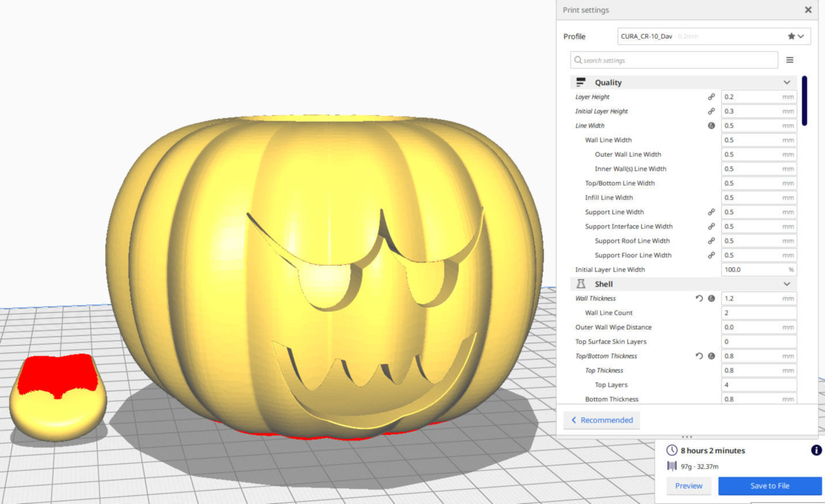Switch back to Recommended print settings

tap(601, 420)
